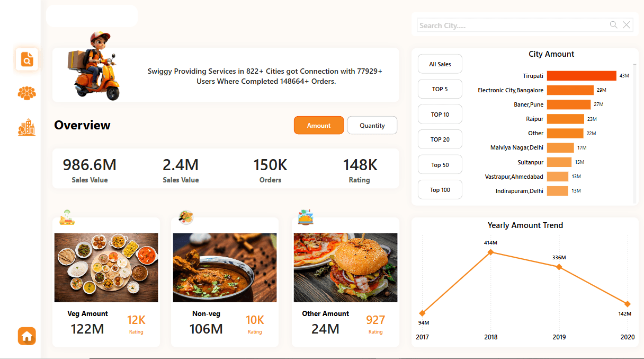Screen dimensions: 644x359
Task: Click the Tirupati bar in City Amount chart
Action: tap(581, 76)
